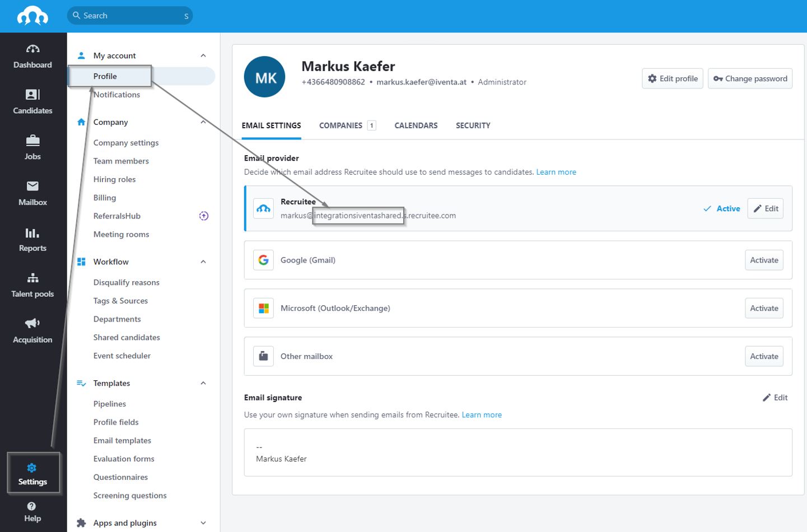The width and height of the screenshot is (807, 532).
Task: Click the Workflow grid icon
Action: pyautogui.click(x=81, y=262)
